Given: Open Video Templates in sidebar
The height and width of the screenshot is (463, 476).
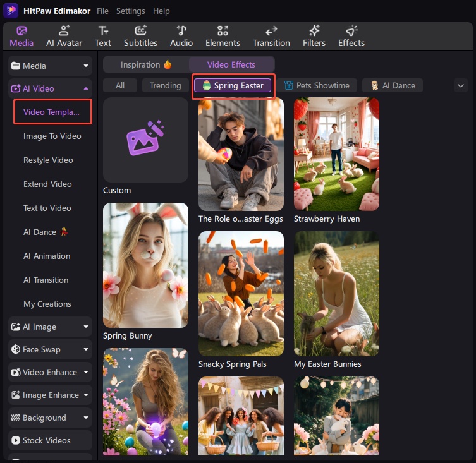Looking at the screenshot, I should pos(52,112).
